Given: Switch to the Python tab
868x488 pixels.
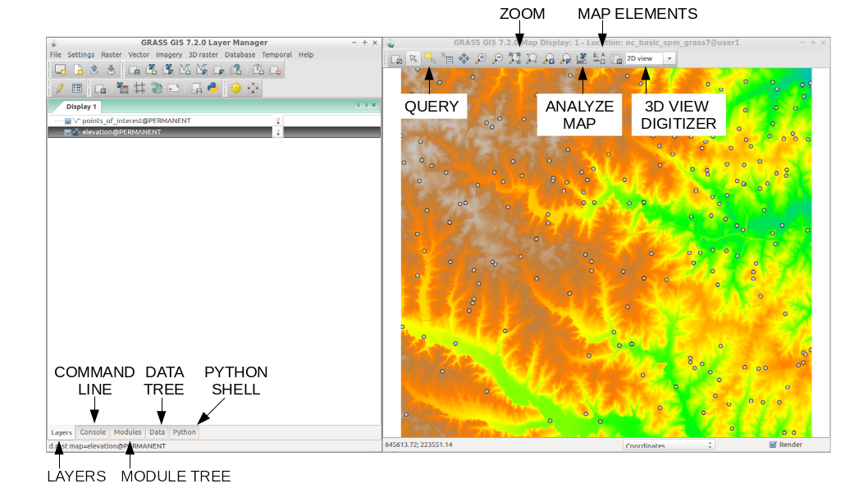Looking at the screenshot, I should (184, 432).
